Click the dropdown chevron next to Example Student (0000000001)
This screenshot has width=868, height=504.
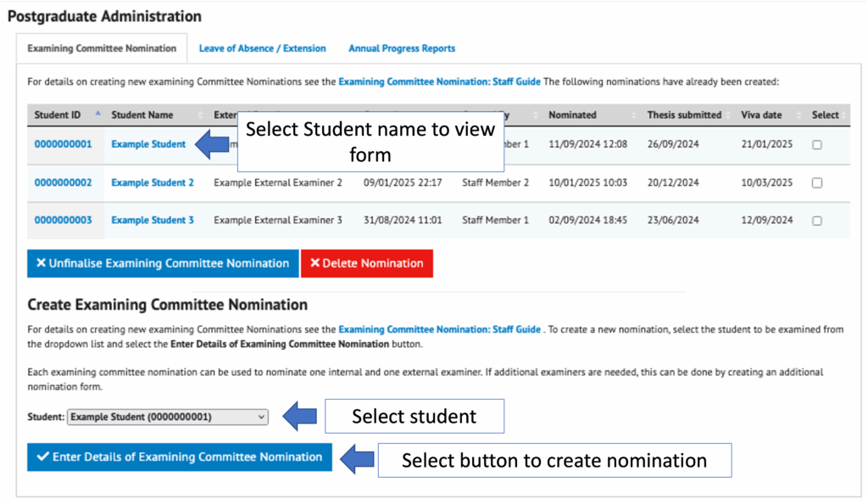(259, 417)
